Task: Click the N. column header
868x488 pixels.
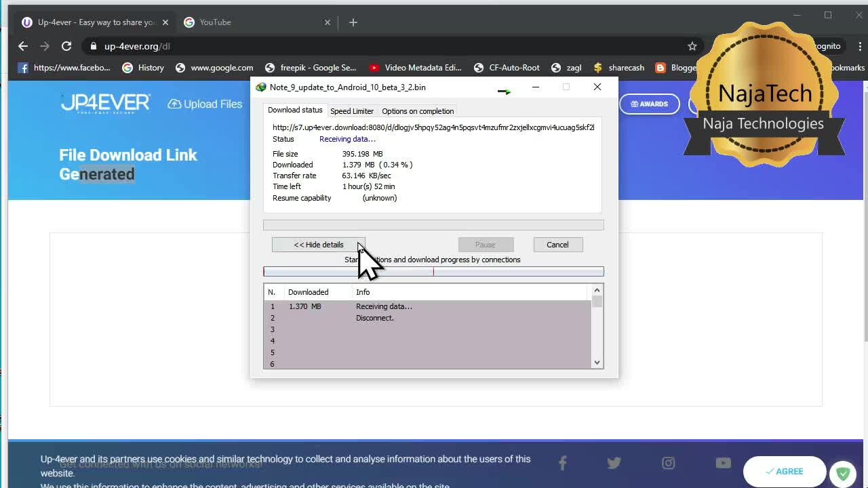Action: pyautogui.click(x=273, y=292)
